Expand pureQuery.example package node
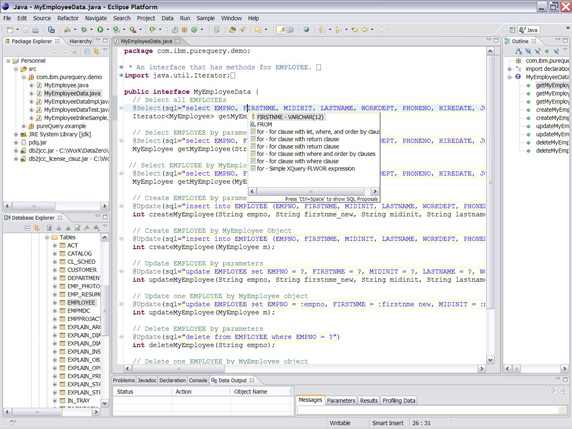 [x=23, y=126]
